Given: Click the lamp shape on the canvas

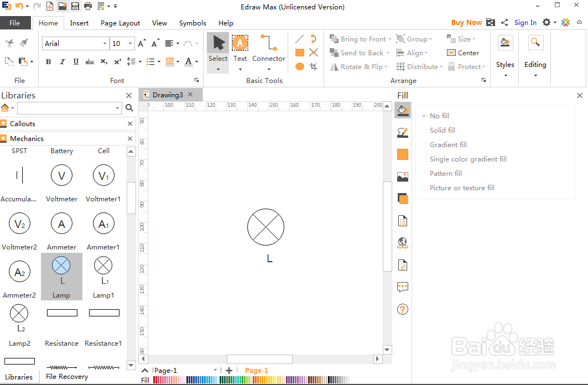Looking at the screenshot, I should click(266, 227).
